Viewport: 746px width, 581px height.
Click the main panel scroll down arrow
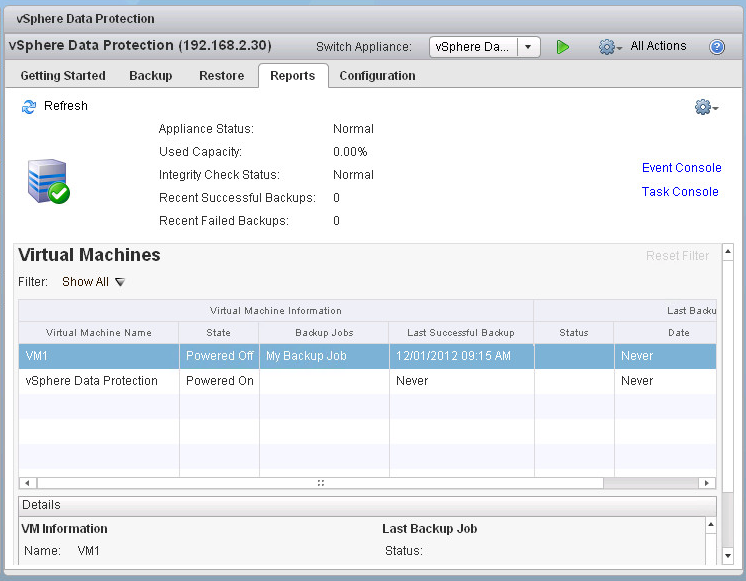coord(727,555)
